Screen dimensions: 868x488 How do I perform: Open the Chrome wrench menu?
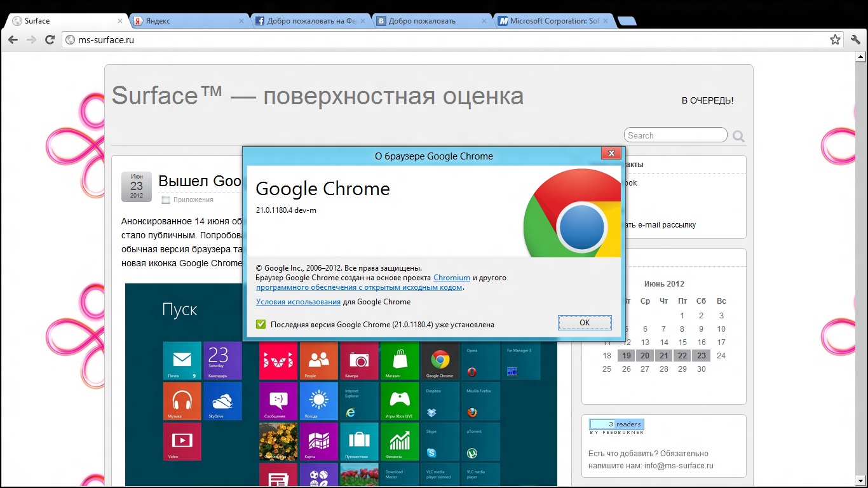click(855, 40)
